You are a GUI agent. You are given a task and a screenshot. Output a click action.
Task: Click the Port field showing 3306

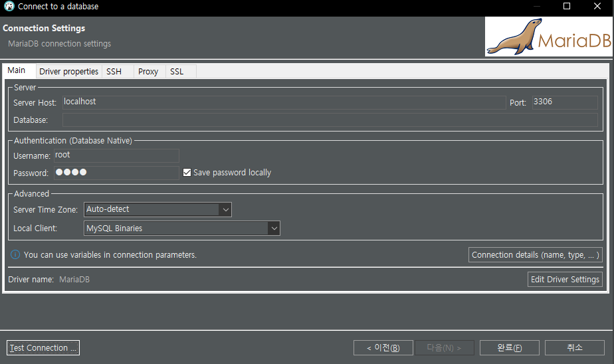coord(565,102)
